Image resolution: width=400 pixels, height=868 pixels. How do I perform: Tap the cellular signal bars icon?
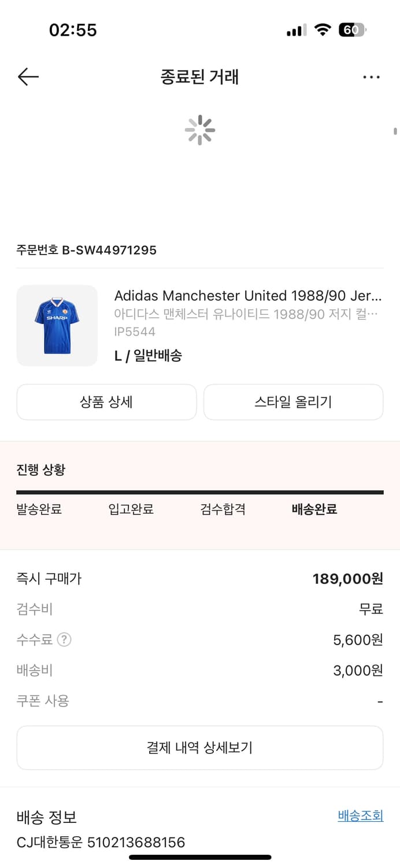pyautogui.click(x=297, y=30)
